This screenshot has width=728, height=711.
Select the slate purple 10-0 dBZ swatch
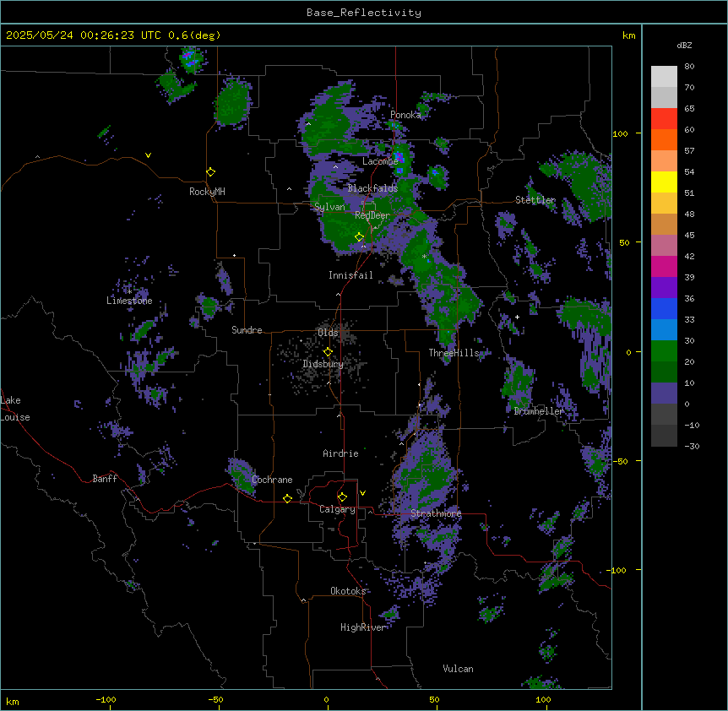664,393
